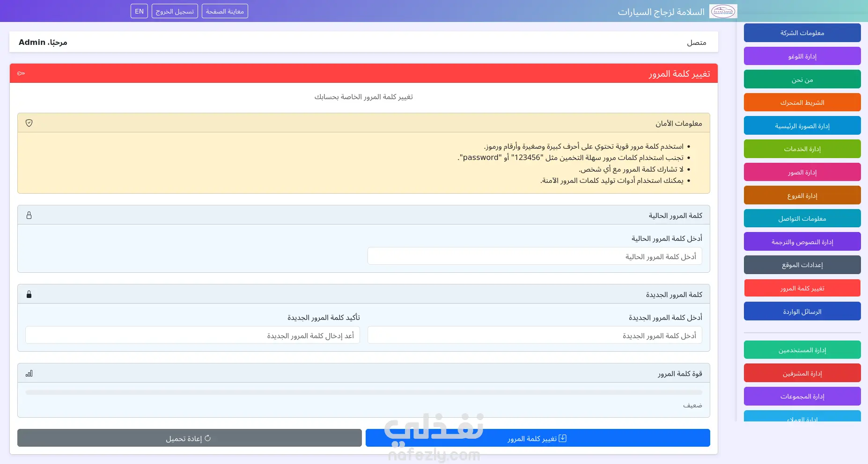Screen dimensions: 868x464
Task: Click the gray إعادة تحميل reload button
Action: point(190,438)
